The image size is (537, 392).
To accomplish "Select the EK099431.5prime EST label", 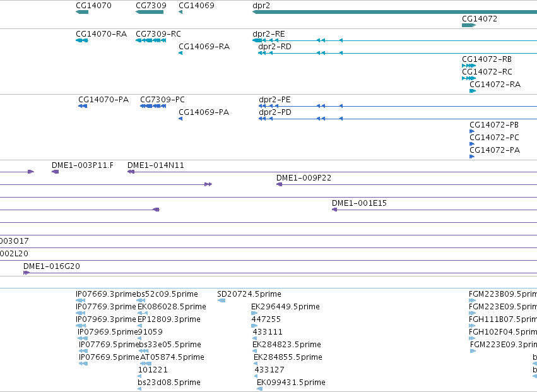I will click(291, 383).
